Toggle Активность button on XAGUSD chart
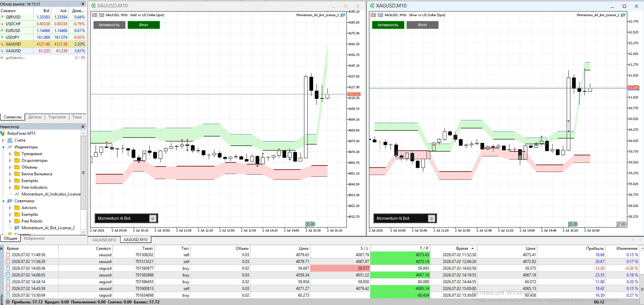This screenshot has width=644, height=305. (388, 25)
